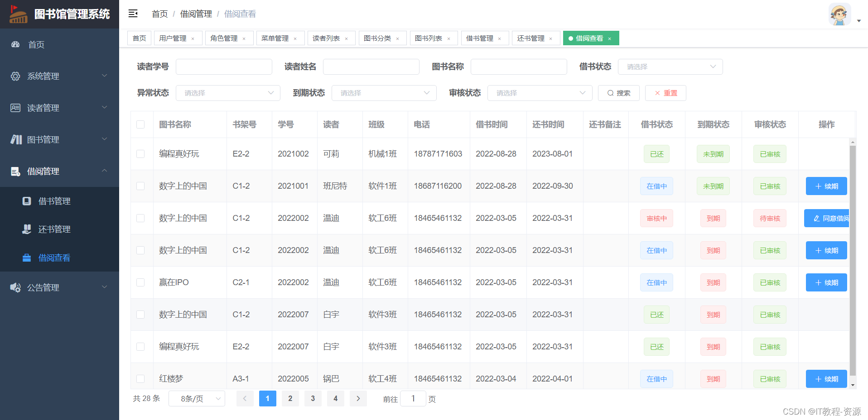Focus the 读者学号 input field

tap(224, 67)
